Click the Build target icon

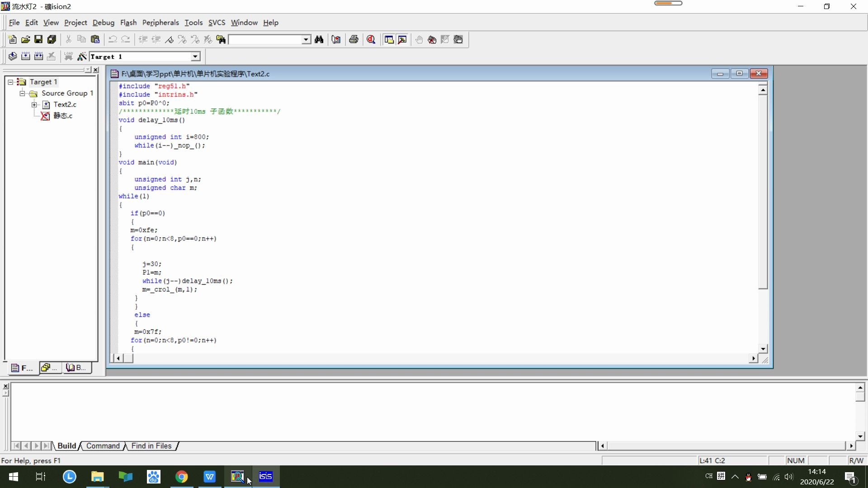tap(25, 56)
